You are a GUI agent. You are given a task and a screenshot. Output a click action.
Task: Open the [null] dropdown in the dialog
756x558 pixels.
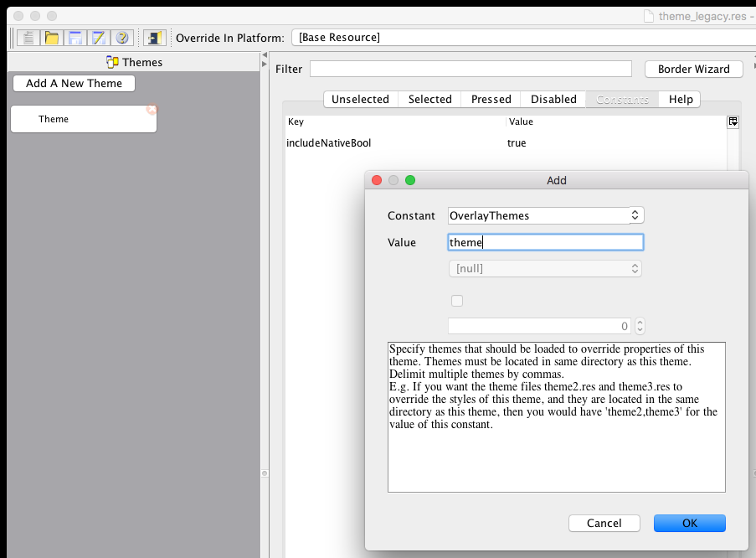(545, 268)
